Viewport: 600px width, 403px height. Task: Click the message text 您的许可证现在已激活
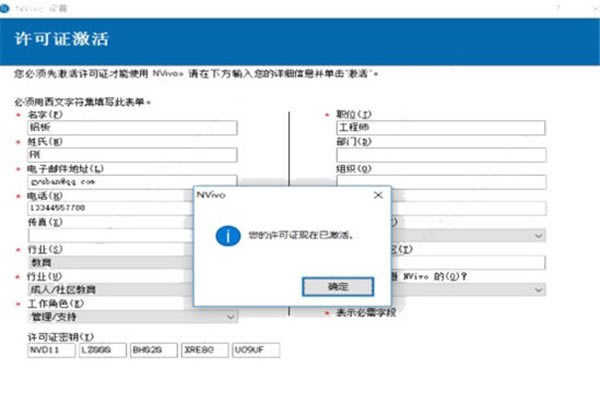coord(300,235)
